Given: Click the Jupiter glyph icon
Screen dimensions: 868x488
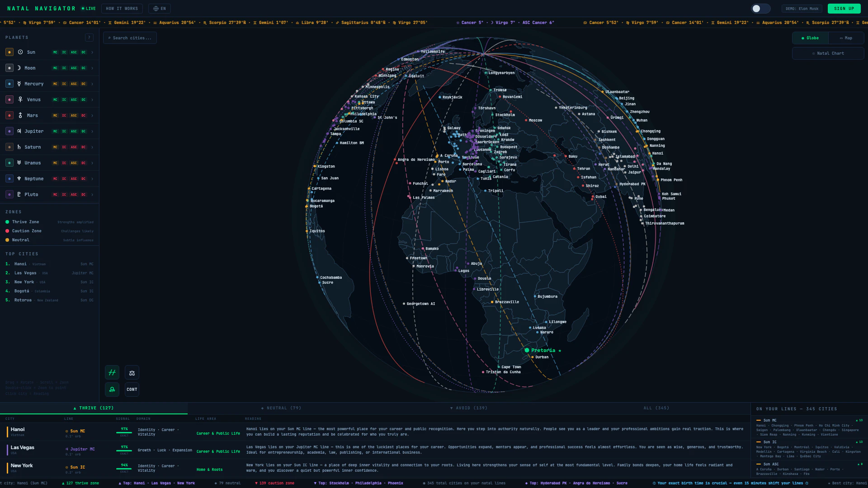Looking at the screenshot, I should pos(19,131).
